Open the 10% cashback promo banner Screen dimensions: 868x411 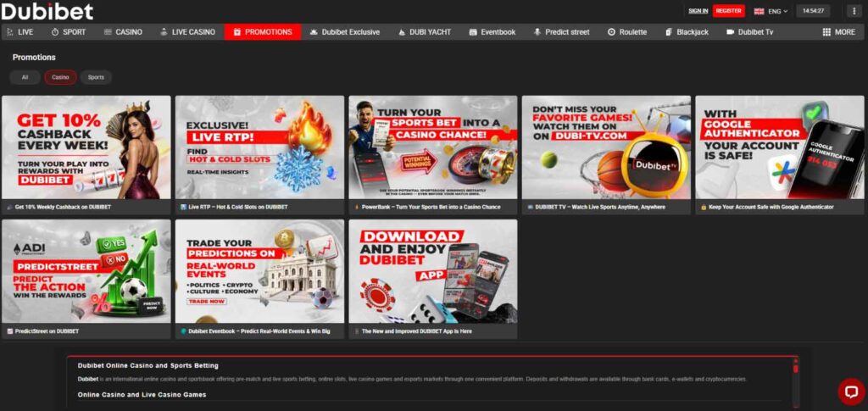coord(86,147)
